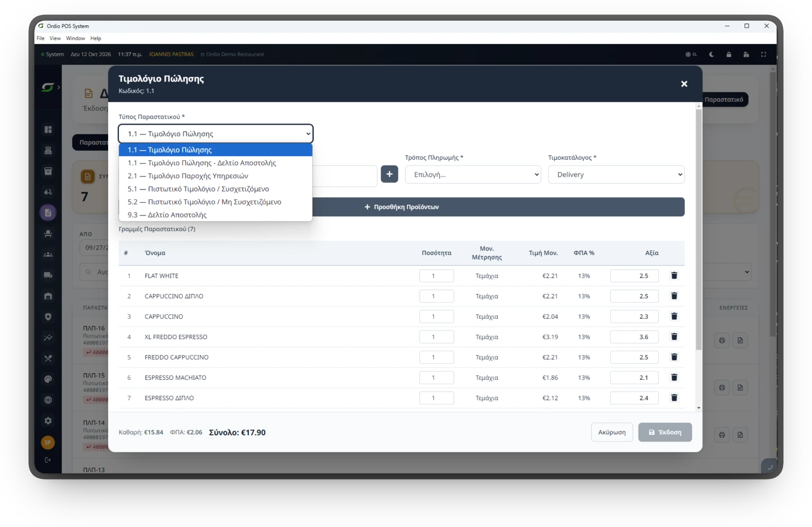Click the IOANNIS PASTRAS user name

pyautogui.click(x=171, y=54)
